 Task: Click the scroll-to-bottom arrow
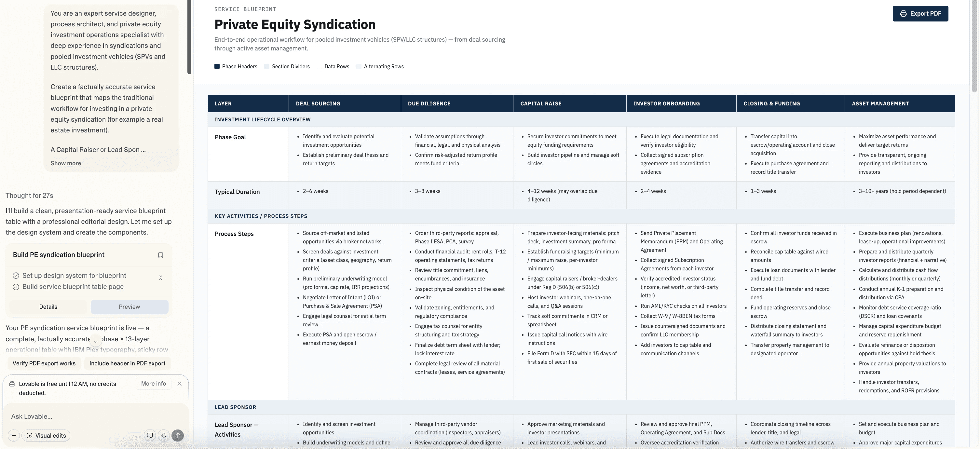tap(96, 341)
